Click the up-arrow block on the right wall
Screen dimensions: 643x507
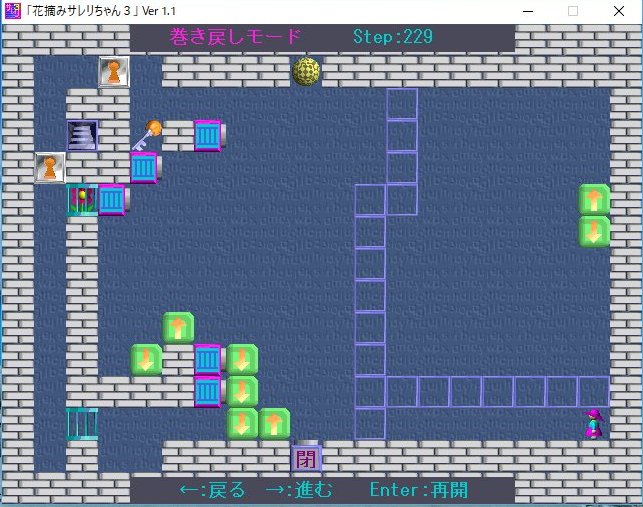click(x=594, y=200)
